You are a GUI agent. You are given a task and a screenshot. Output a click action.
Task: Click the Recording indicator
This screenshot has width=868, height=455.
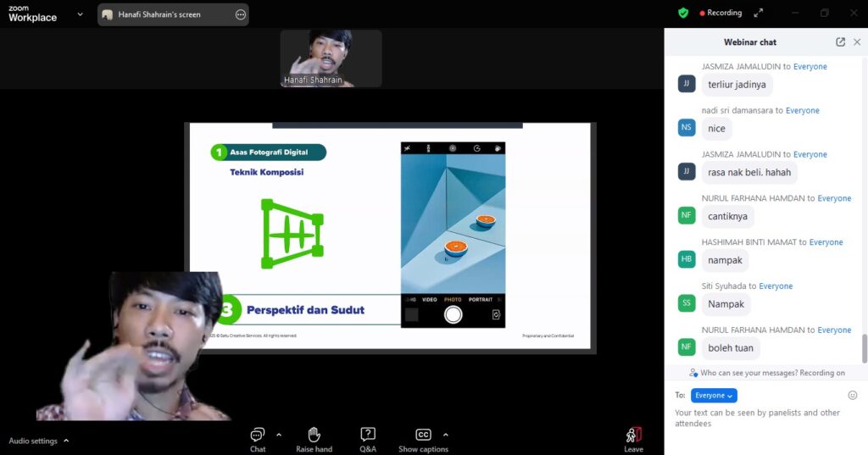click(x=721, y=13)
